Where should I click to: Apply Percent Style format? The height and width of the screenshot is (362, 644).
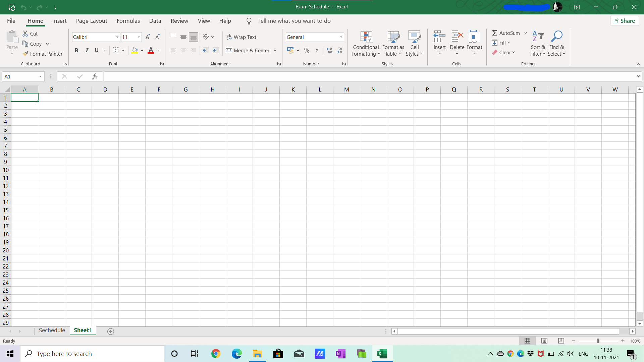tap(307, 50)
